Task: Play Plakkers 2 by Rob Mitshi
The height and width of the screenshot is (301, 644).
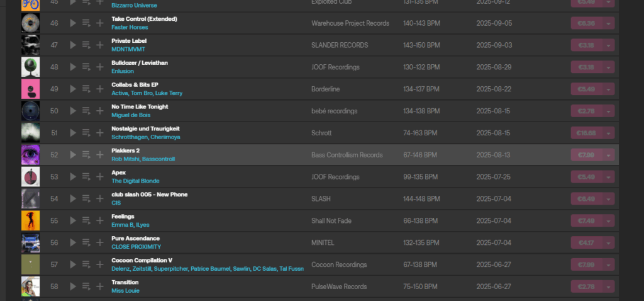Action: 73,155
